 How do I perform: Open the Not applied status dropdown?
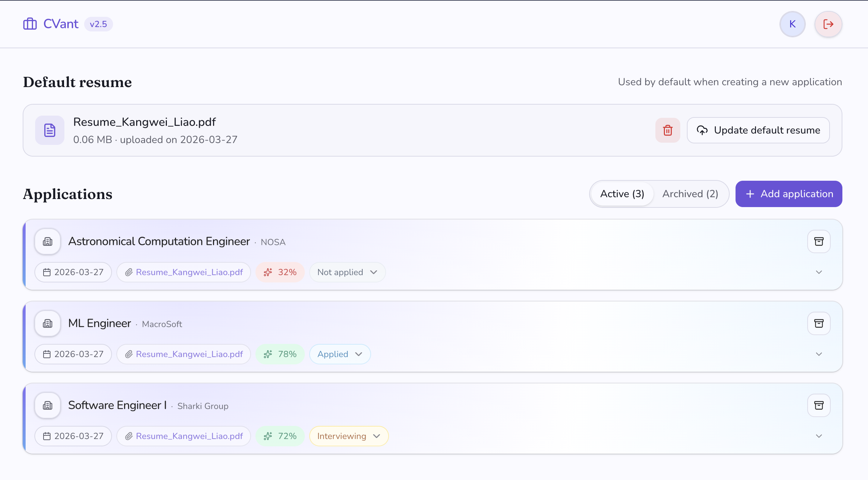347,272
